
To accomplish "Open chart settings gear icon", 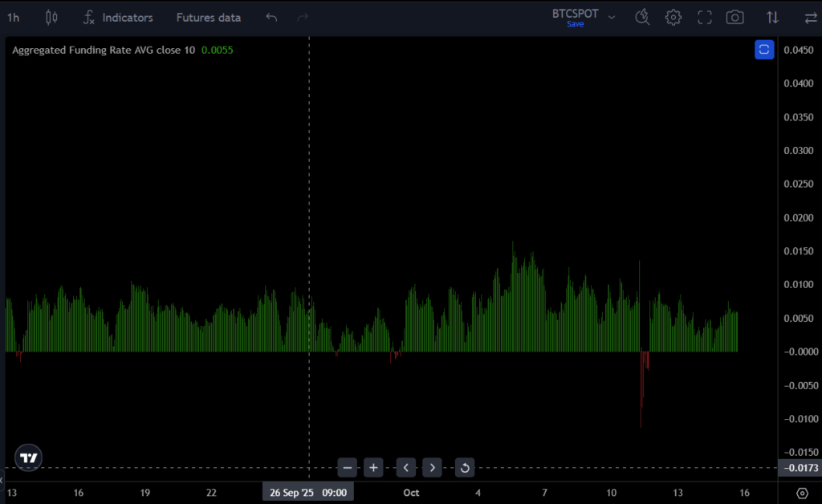I will [673, 17].
